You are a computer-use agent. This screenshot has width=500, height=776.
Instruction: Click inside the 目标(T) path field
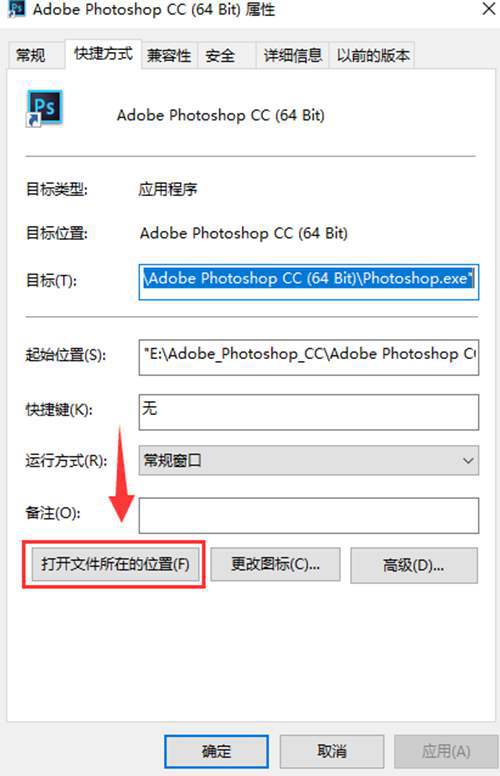pos(309,282)
